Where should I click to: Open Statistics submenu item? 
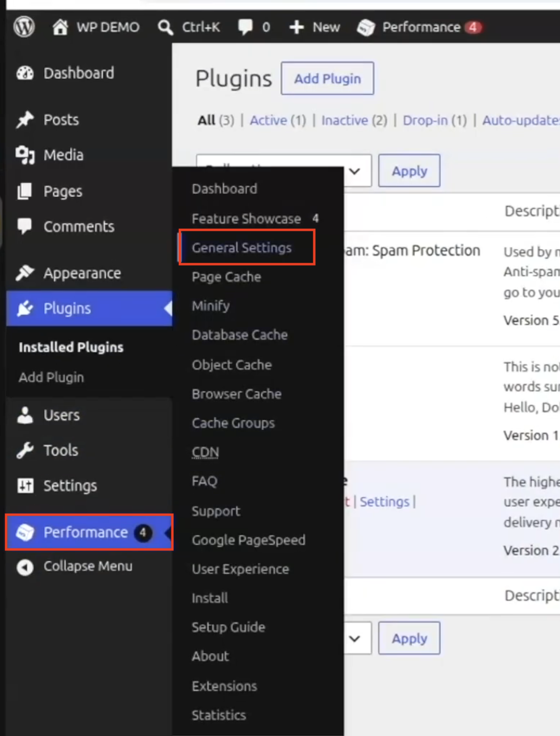point(219,715)
